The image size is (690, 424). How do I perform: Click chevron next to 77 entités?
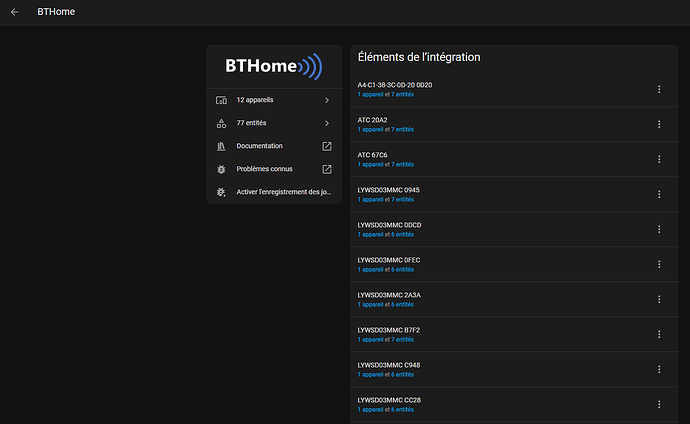click(327, 123)
